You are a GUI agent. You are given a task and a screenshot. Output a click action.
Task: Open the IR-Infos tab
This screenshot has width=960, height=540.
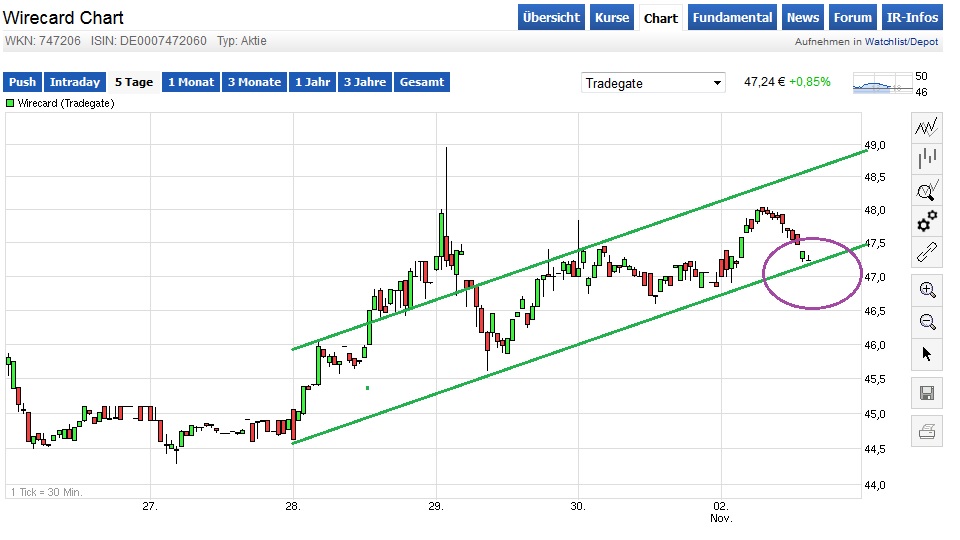click(x=912, y=18)
